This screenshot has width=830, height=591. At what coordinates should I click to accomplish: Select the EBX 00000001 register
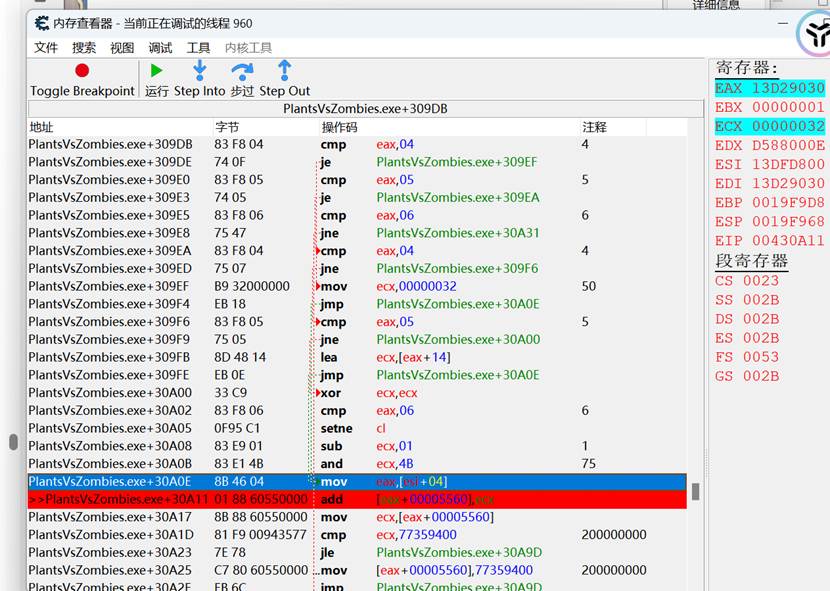pyautogui.click(x=770, y=107)
